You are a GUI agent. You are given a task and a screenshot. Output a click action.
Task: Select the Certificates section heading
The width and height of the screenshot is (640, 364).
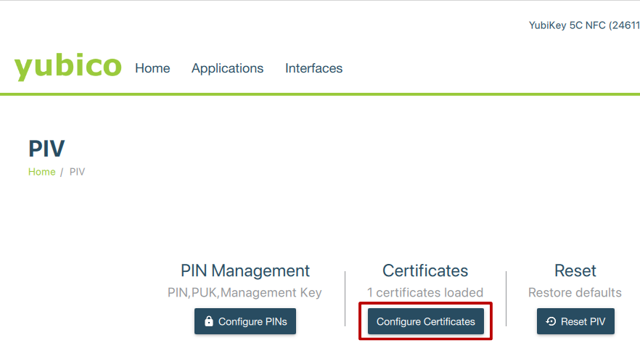(x=425, y=270)
